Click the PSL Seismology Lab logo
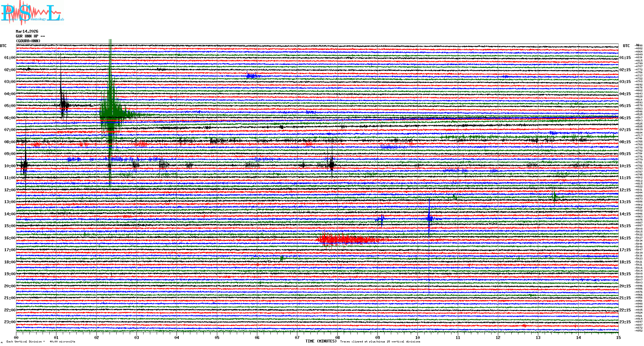Viewport: 644px width, 346px height. [32, 13]
